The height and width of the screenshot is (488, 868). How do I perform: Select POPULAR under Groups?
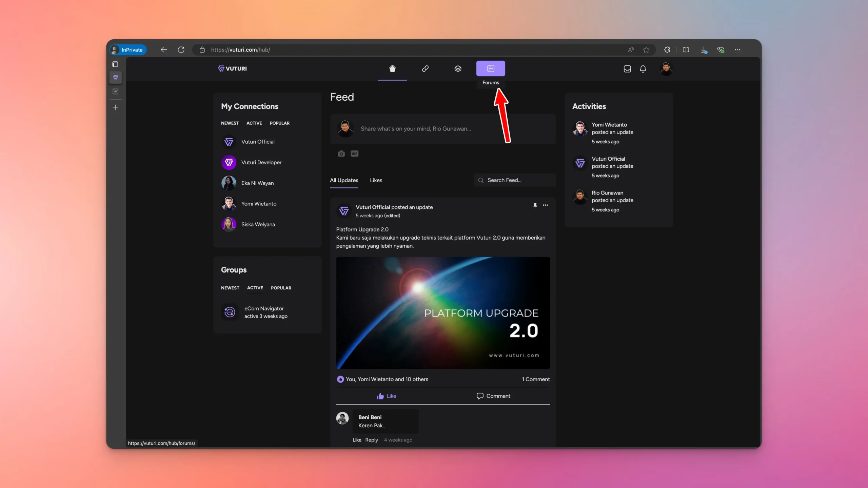pyautogui.click(x=281, y=288)
